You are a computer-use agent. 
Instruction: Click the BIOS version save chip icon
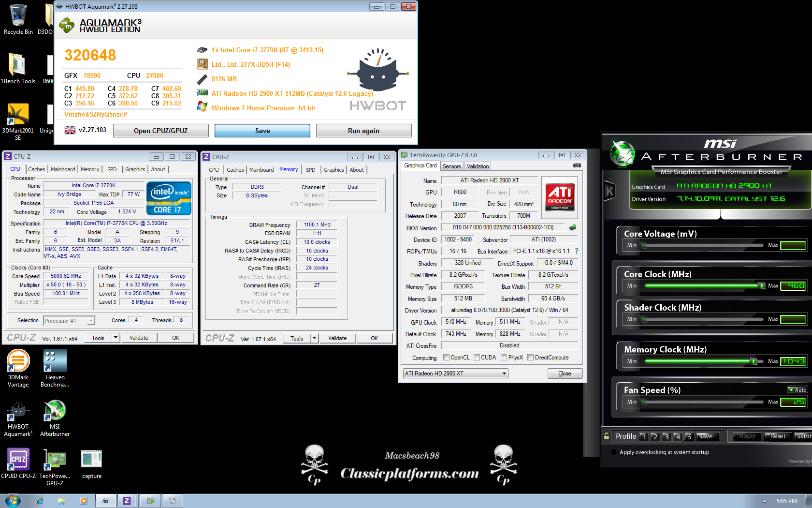(573, 227)
